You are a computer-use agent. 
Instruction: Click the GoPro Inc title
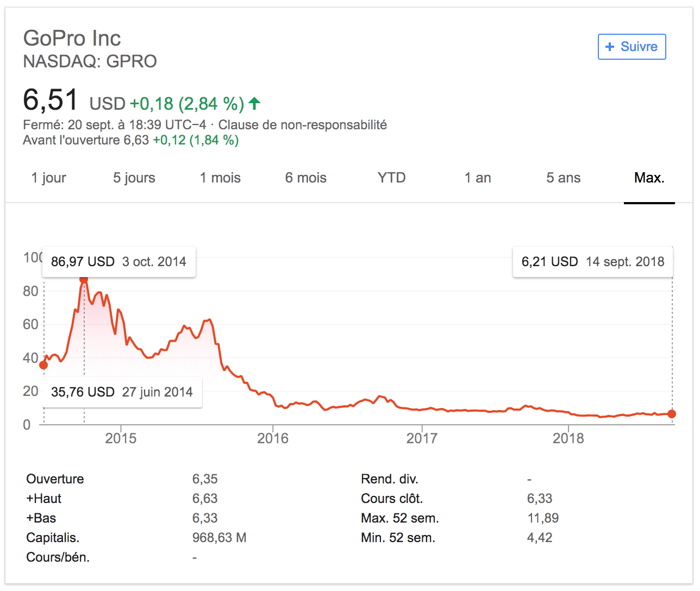pyautogui.click(x=72, y=38)
